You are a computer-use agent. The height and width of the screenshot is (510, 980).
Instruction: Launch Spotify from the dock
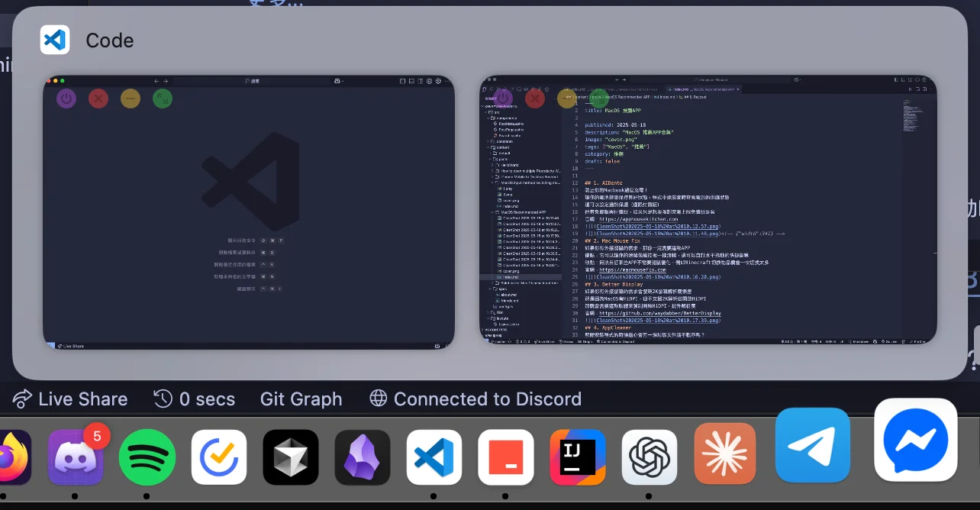coord(147,457)
